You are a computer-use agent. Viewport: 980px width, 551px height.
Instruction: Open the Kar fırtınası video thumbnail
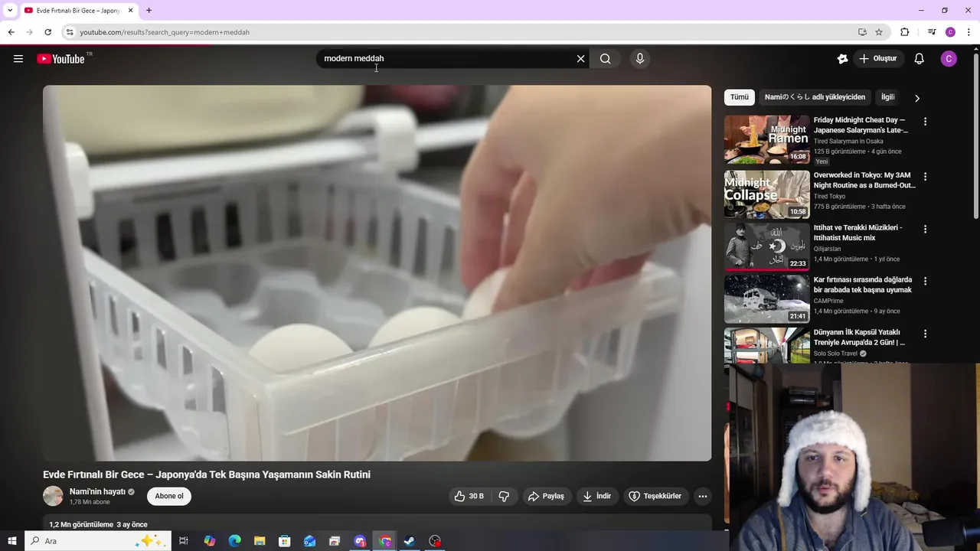(x=766, y=298)
